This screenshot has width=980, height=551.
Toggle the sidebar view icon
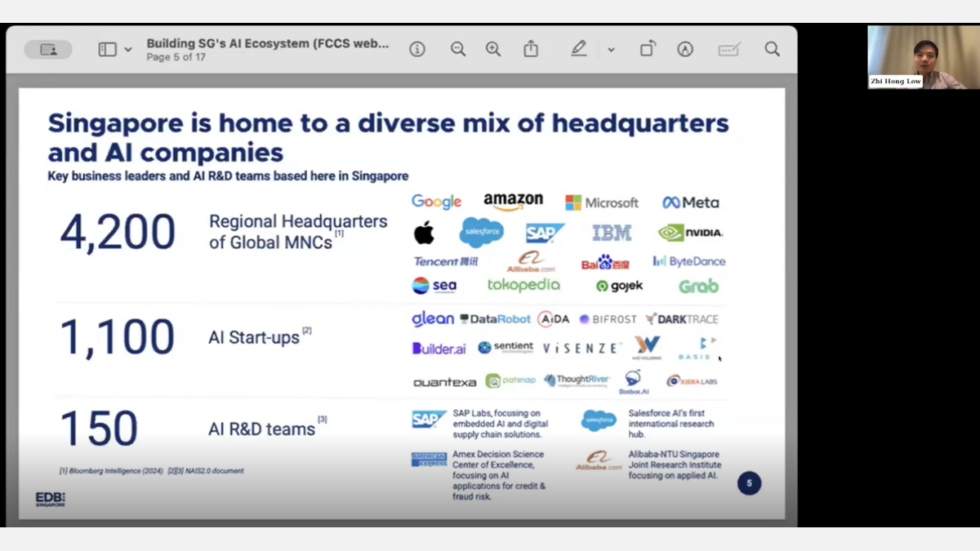click(107, 50)
